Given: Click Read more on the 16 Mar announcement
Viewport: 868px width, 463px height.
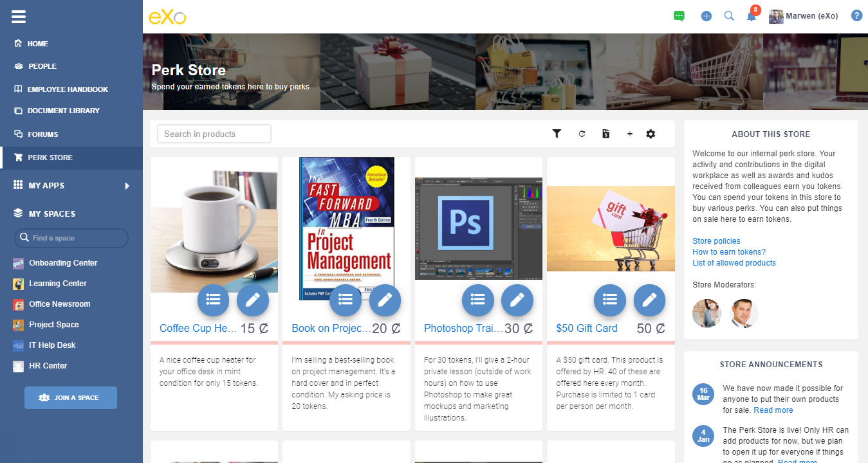Looking at the screenshot, I should point(773,410).
